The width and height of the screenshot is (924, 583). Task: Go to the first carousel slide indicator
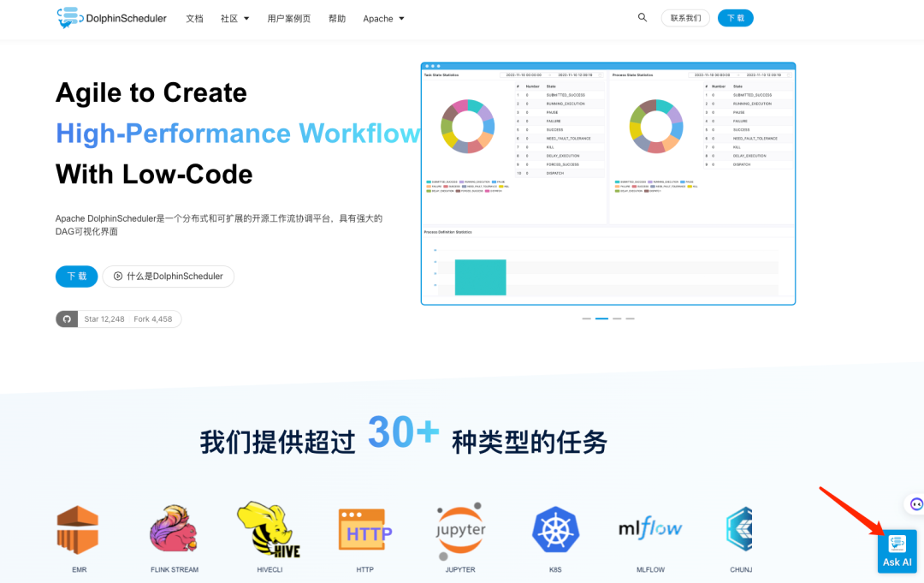point(586,318)
